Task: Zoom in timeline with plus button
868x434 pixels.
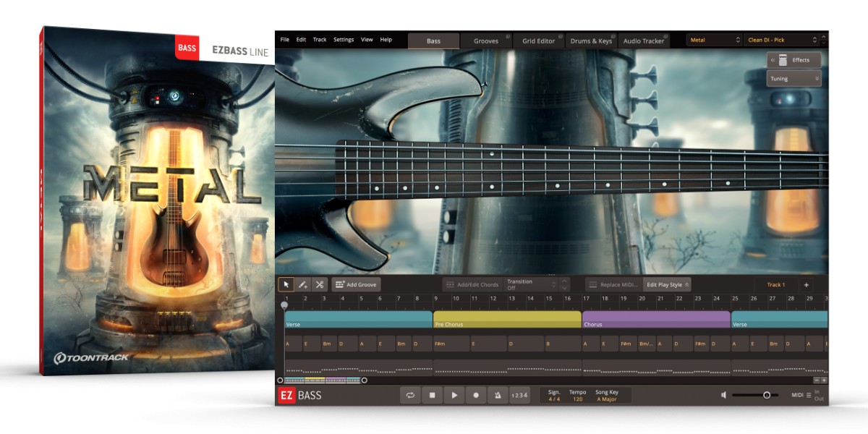Action: pos(824,380)
